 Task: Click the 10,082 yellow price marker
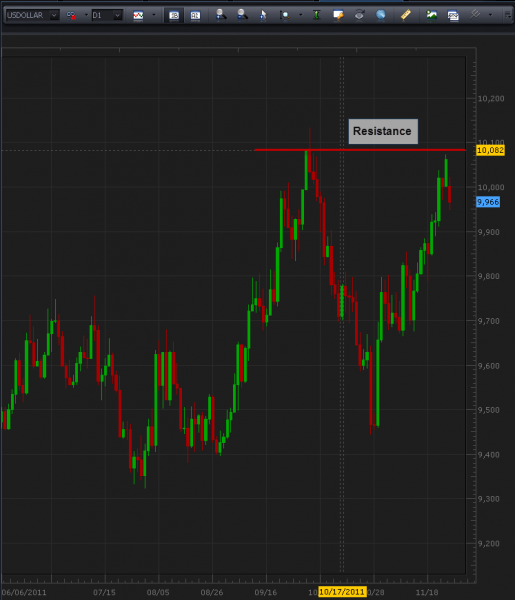click(x=490, y=150)
